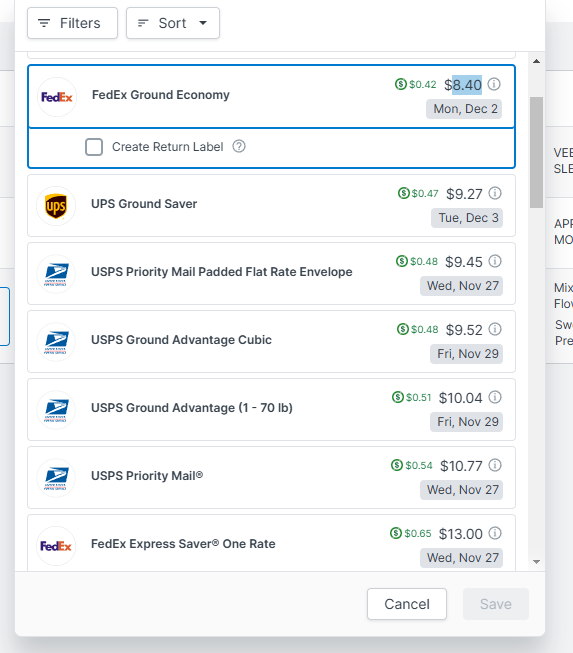
Task: Select the UPS Ground Saver rate
Action: pyautogui.click(x=272, y=206)
